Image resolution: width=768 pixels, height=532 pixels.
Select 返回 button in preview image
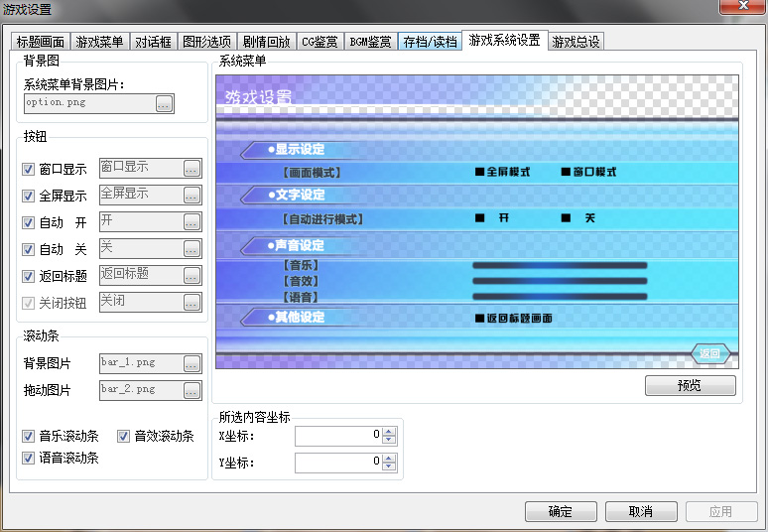coord(710,353)
